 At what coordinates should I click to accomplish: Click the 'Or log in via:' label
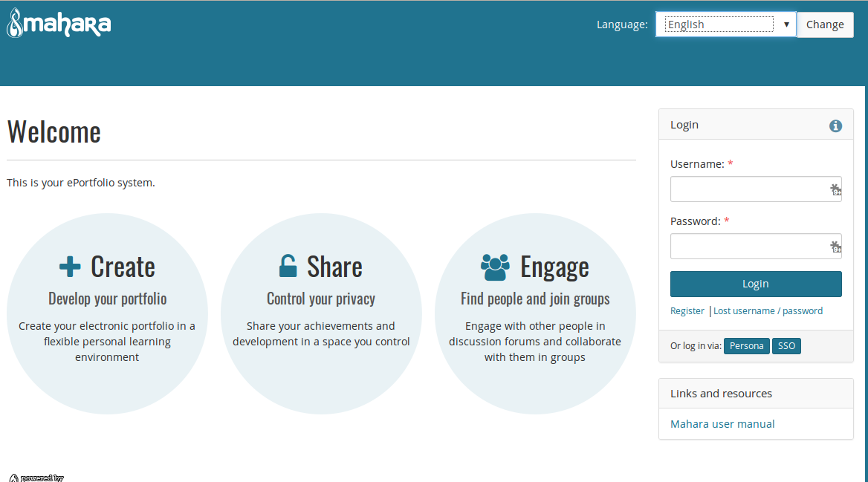pyautogui.click(x=696, y=346)
